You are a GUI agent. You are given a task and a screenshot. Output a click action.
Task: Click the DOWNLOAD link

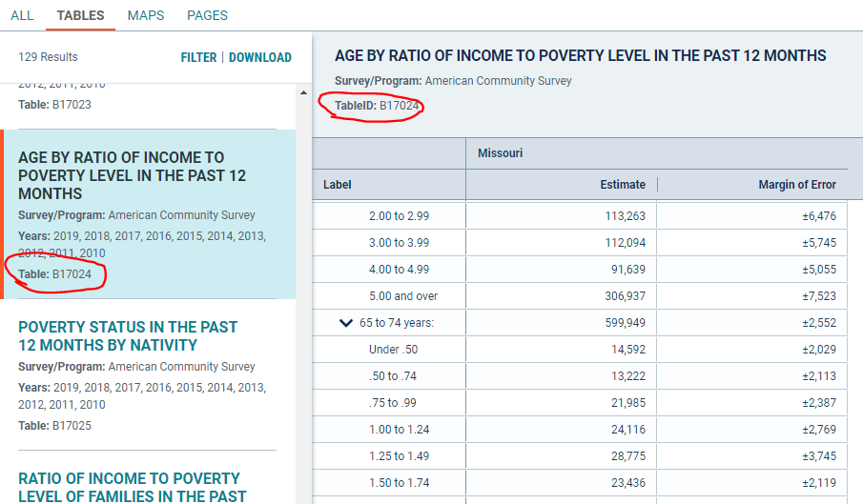[x=260, y=58]
